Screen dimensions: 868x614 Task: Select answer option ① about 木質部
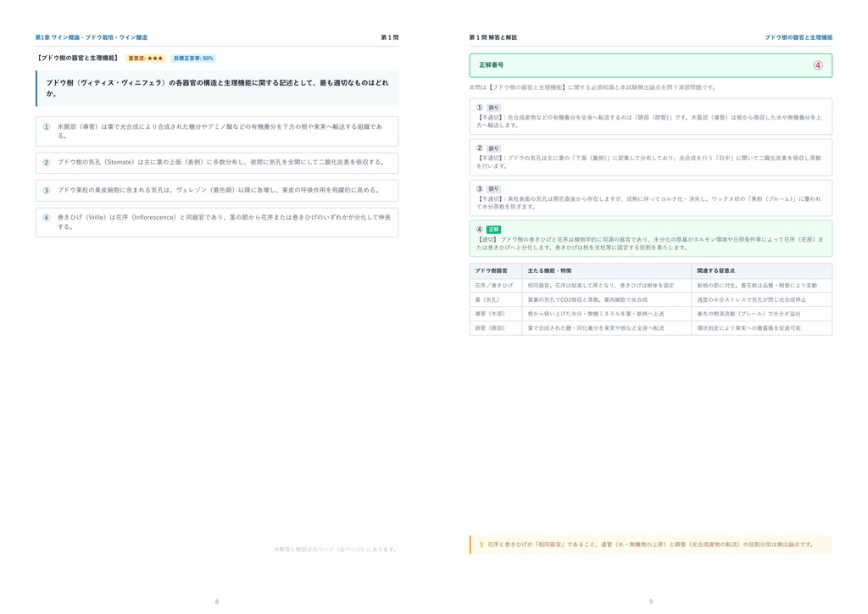coord(217,131)
